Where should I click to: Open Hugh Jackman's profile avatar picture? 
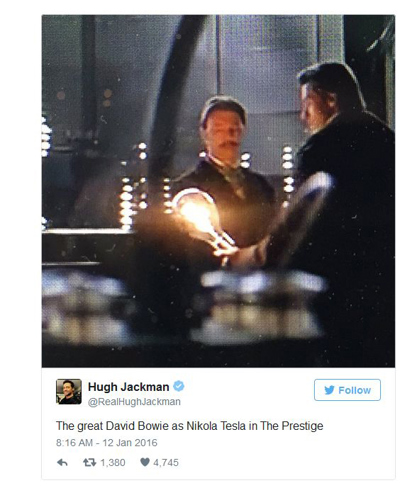tap(69, 391)
